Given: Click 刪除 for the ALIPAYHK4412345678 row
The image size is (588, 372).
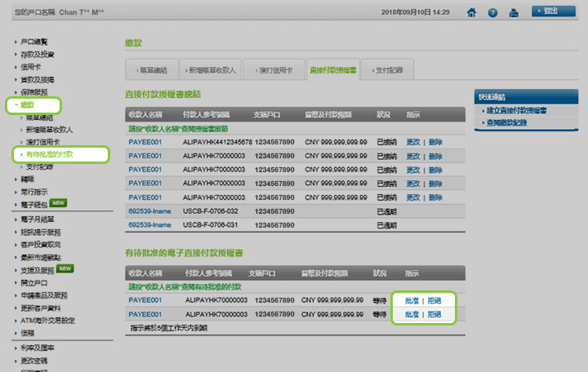Looking at the screenshot, I should (435, 142).
